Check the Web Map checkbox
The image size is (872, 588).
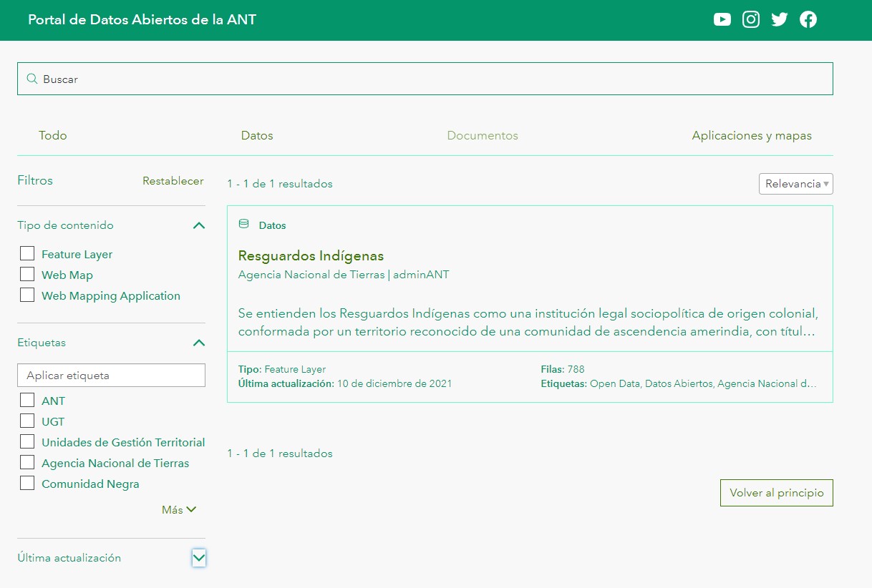(27, 274)
